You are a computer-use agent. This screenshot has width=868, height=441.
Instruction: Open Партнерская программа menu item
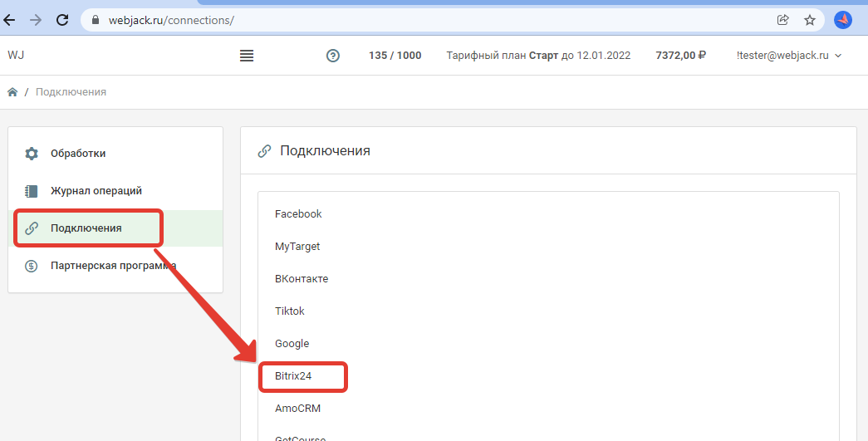115,266
